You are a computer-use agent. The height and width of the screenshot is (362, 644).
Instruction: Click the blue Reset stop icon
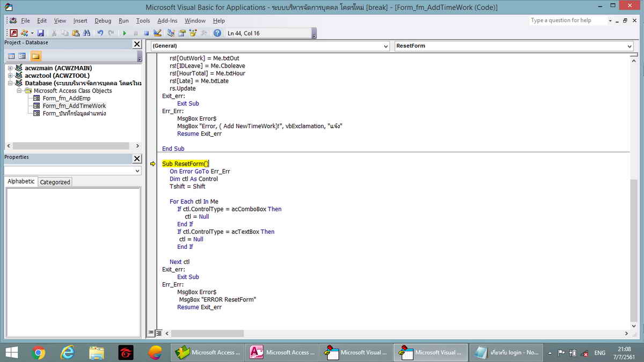point(146,33)
